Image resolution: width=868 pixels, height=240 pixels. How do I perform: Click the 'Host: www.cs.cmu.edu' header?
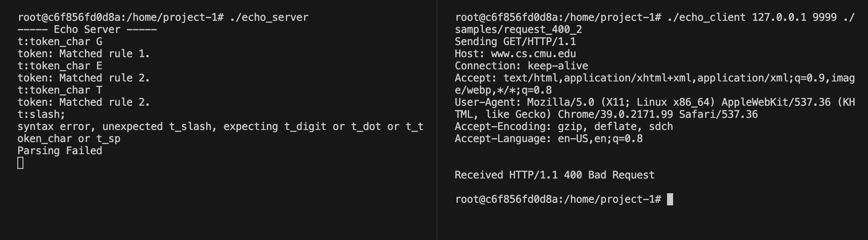[x=515, y=54]
